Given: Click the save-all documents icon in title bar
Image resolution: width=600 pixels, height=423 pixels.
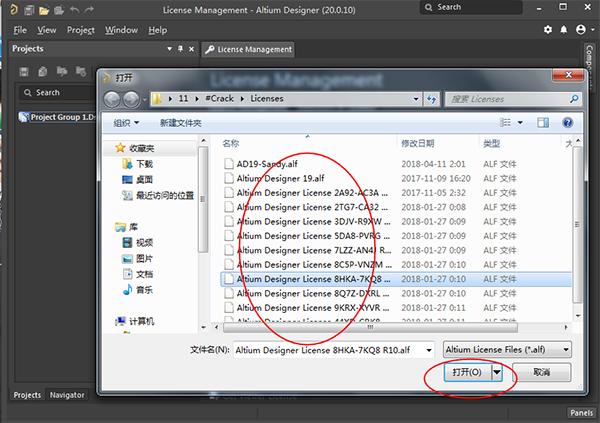Looking at the screenshot, I should (29, 10).
